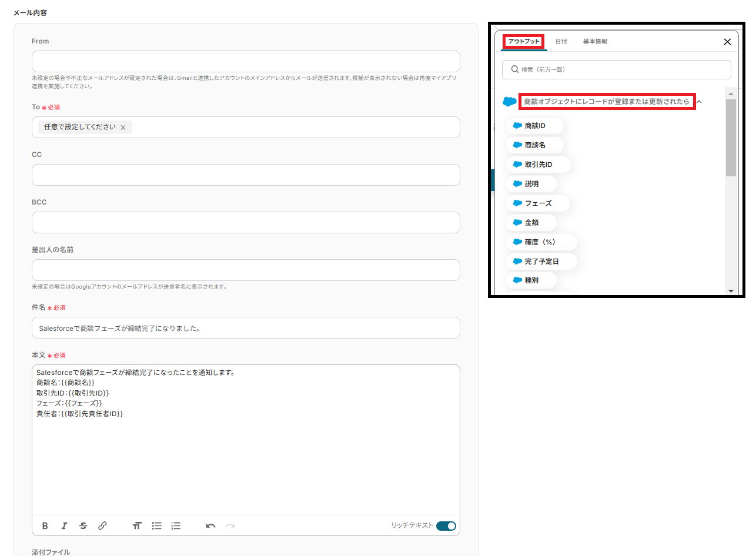Toggle the リッチテキスト switch
Screen dimensions: 756x556
pos(446,526)
